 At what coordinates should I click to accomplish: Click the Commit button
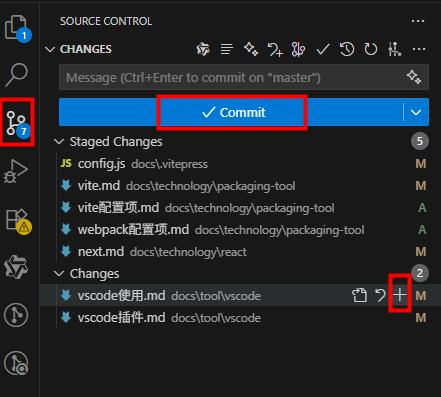point(231,112)
